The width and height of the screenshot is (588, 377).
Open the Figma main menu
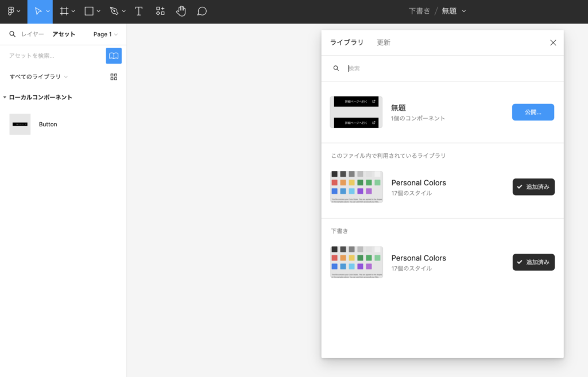coord(13,11)
